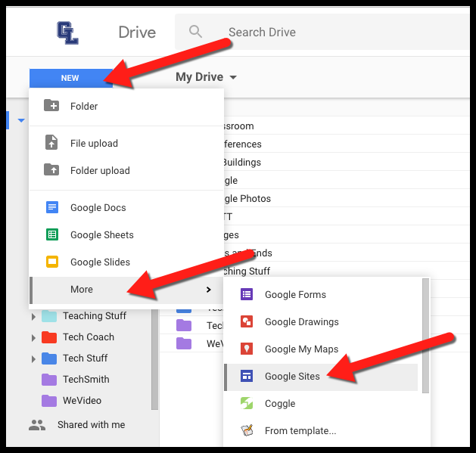This screenshot has height=453, width=476.
Task: Open Shared with me
Action: 91,425
